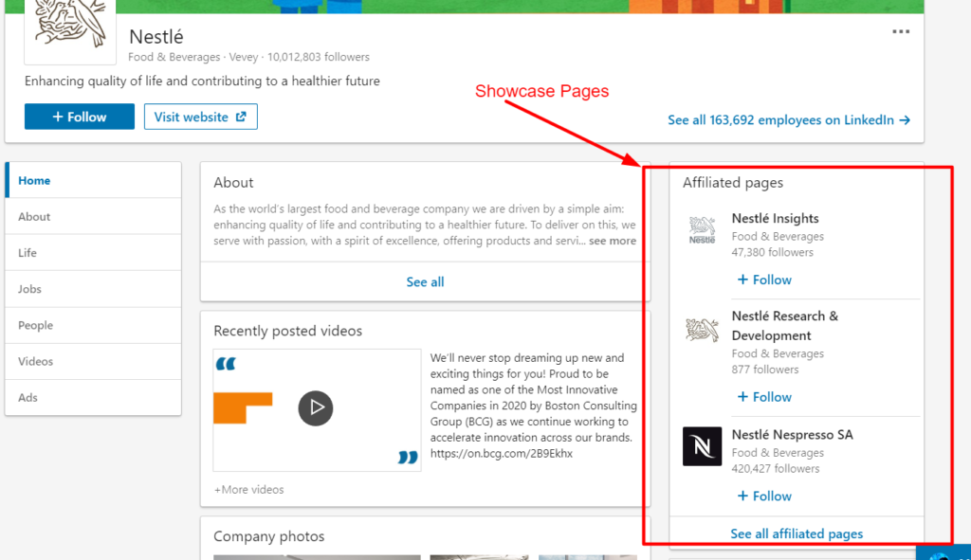
Task: Click the Nespresso N logo
Action: point(702,446)
